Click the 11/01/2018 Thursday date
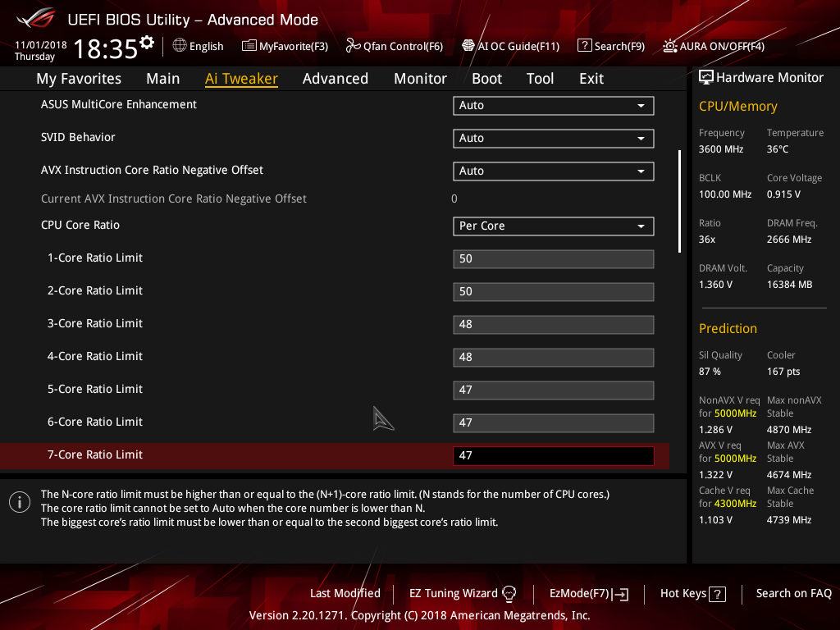The width and height of the screenshot is (840, 630). (41, 50)
